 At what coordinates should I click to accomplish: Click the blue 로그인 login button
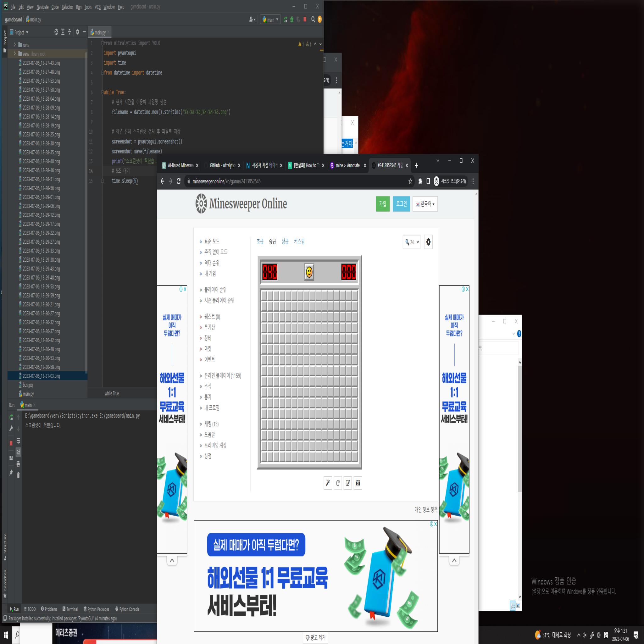pos(401,204)
